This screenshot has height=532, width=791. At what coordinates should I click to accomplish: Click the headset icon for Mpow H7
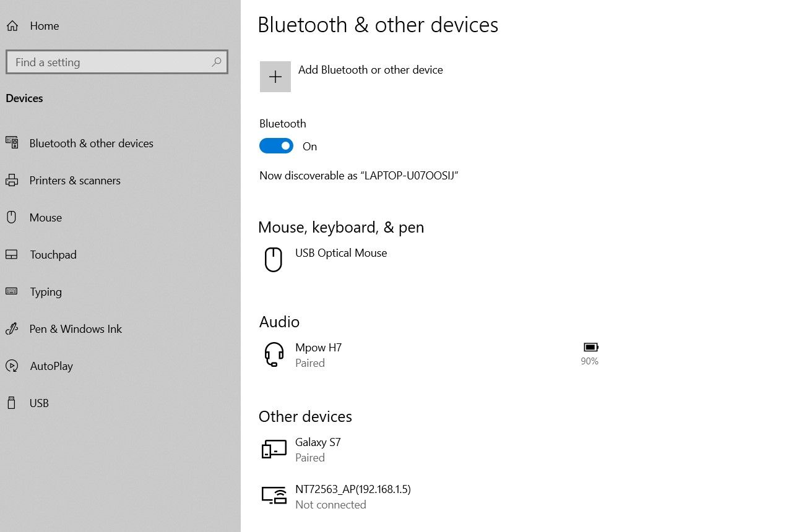[273, 354]
